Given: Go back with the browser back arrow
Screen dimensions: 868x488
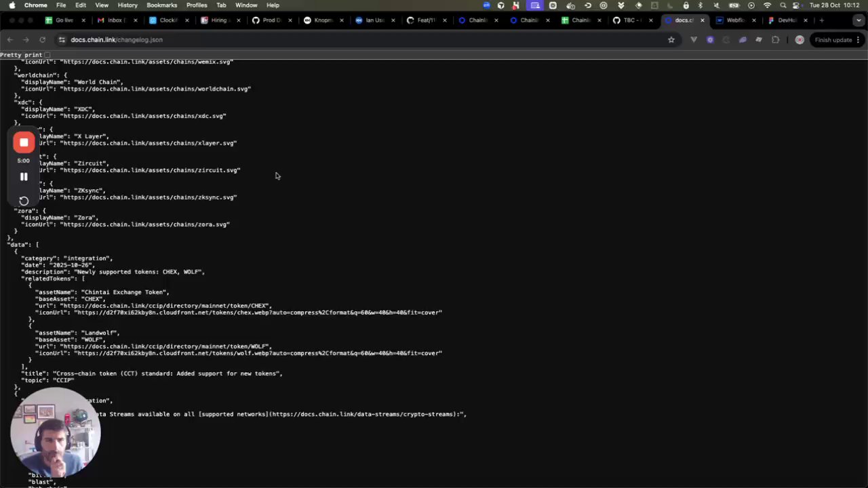Looking at the screenshot, I should coord(9,39).
